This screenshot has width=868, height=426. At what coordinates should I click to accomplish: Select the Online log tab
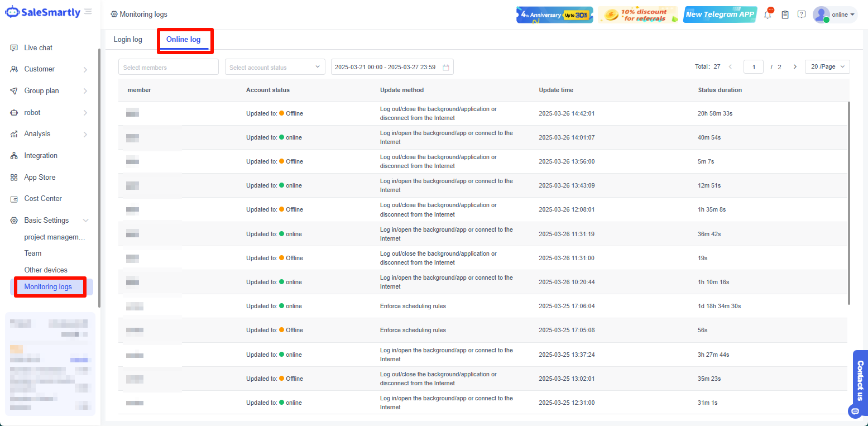pos(183,40)
